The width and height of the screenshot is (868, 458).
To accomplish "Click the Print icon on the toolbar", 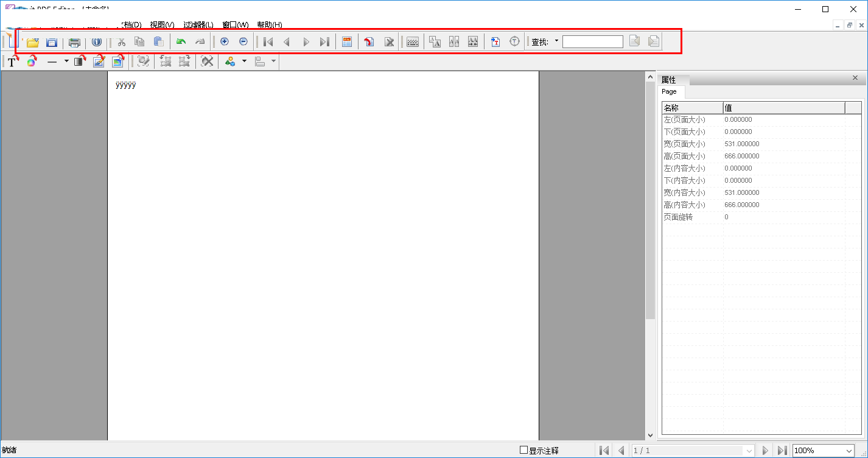I will (x=74, y=41).
